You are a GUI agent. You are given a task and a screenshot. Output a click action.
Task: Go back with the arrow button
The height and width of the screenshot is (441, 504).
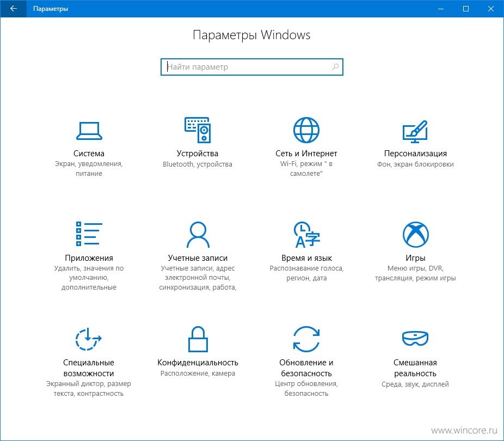(14, 9)
